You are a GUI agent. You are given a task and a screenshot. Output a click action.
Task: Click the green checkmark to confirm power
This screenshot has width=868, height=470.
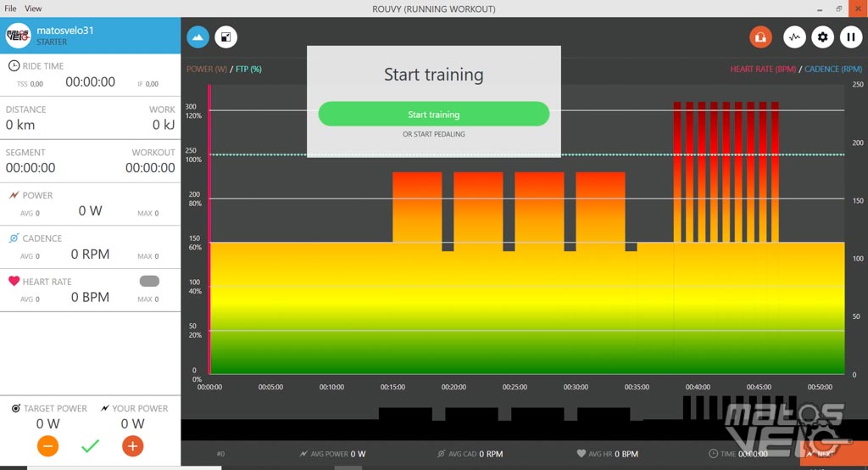tap(90, 445)
